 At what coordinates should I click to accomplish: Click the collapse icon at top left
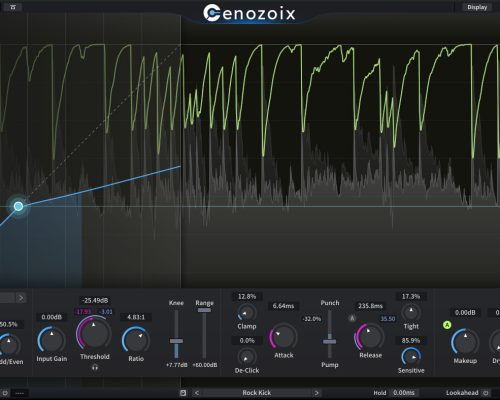[13, 7]
